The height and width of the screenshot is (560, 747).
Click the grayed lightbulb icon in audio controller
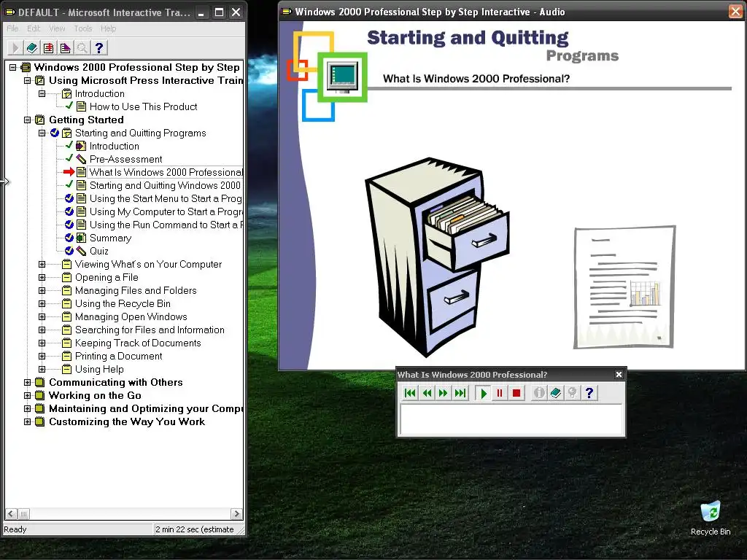[572, 393]
